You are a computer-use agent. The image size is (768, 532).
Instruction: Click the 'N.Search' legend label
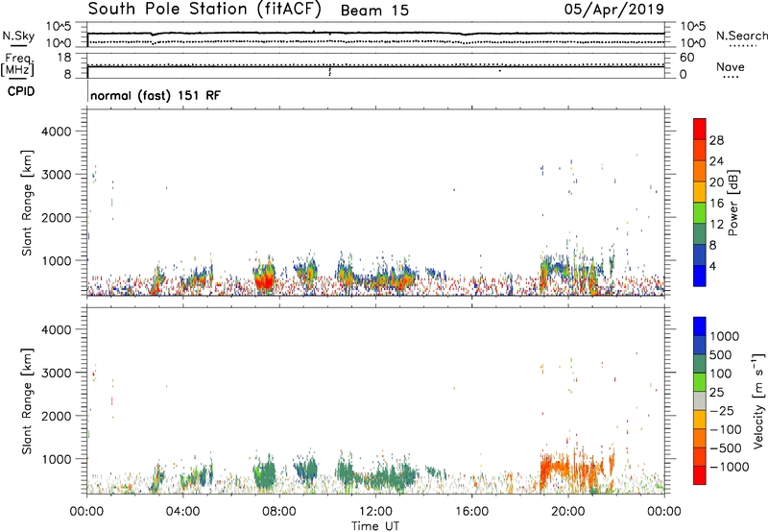click(742, 36)
